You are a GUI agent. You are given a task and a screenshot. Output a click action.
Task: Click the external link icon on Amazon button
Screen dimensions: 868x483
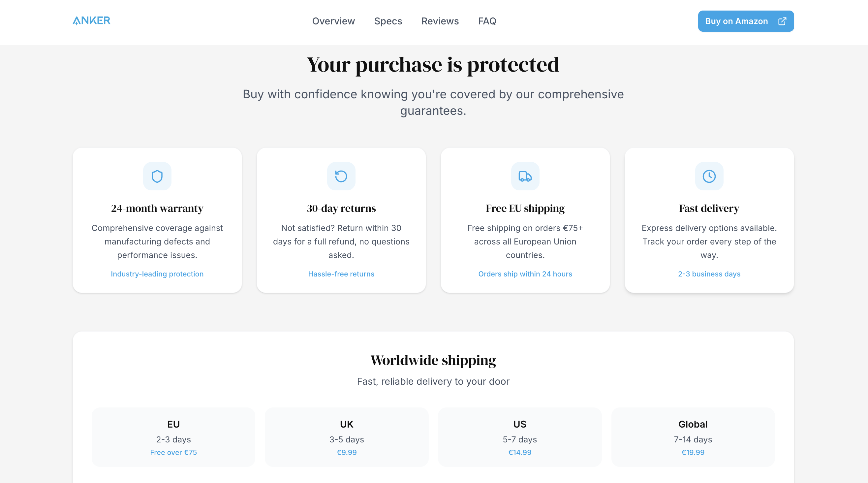point(782,21)
